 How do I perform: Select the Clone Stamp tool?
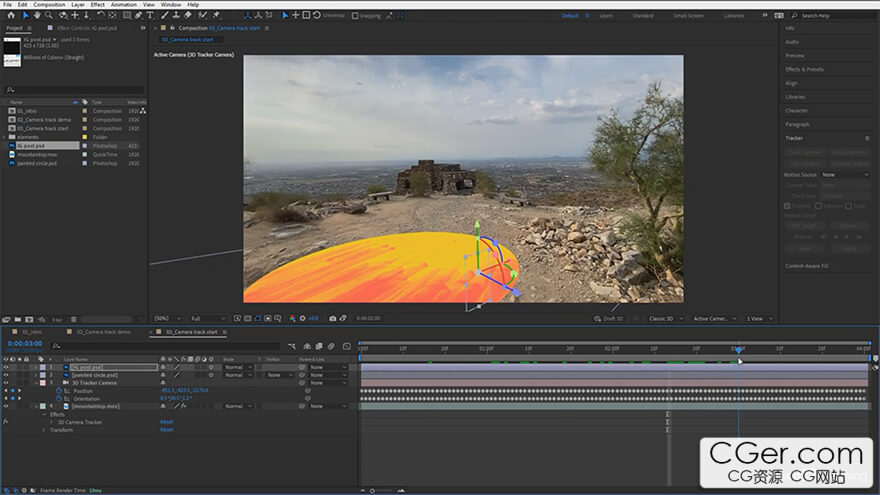point(176,15)
